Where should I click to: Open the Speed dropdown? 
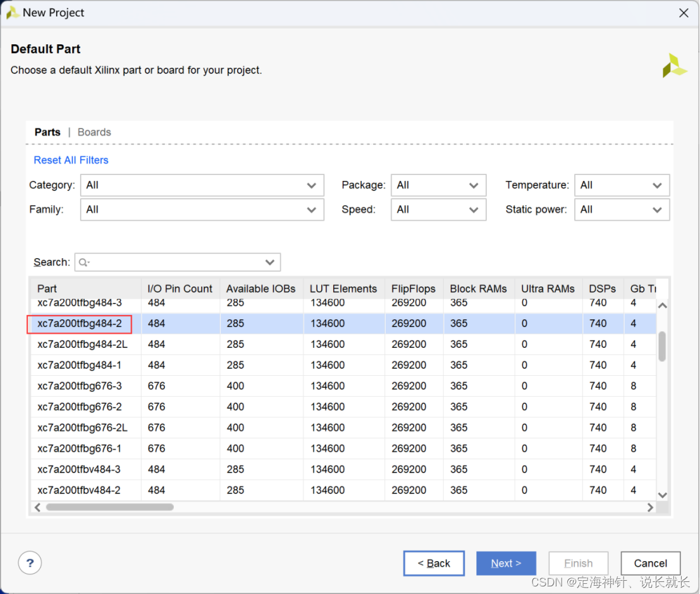[x=438, y=210]
